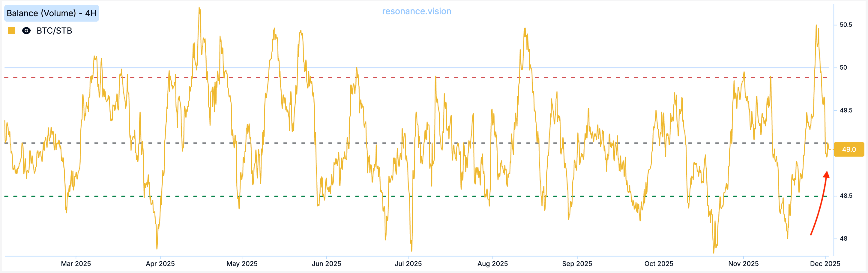The image size is (868, 273).
Task: Click the BTC/STB legend label
Action: 54,31
